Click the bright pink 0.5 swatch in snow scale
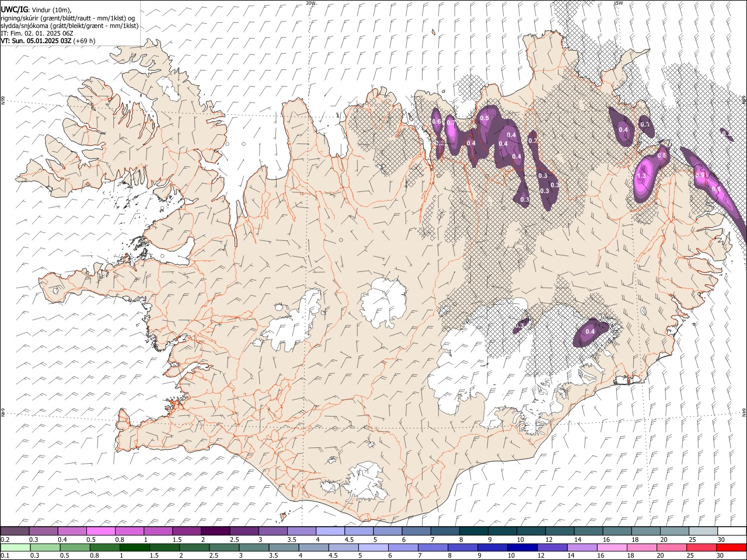 click(x=101, y=531)
